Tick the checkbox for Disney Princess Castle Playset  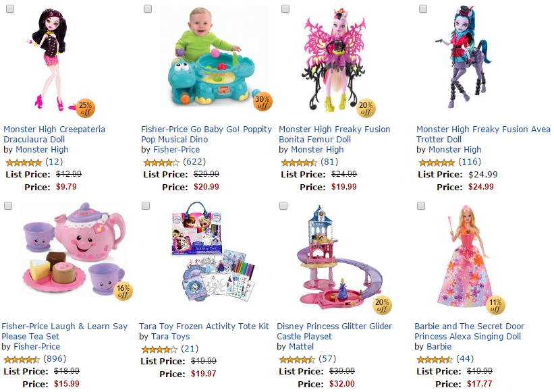(284, 206)
